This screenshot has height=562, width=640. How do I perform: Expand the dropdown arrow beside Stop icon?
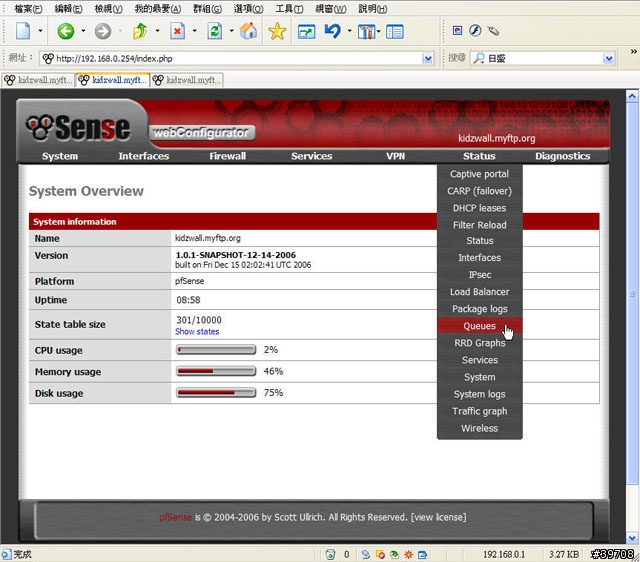click(x=194, y=31)
